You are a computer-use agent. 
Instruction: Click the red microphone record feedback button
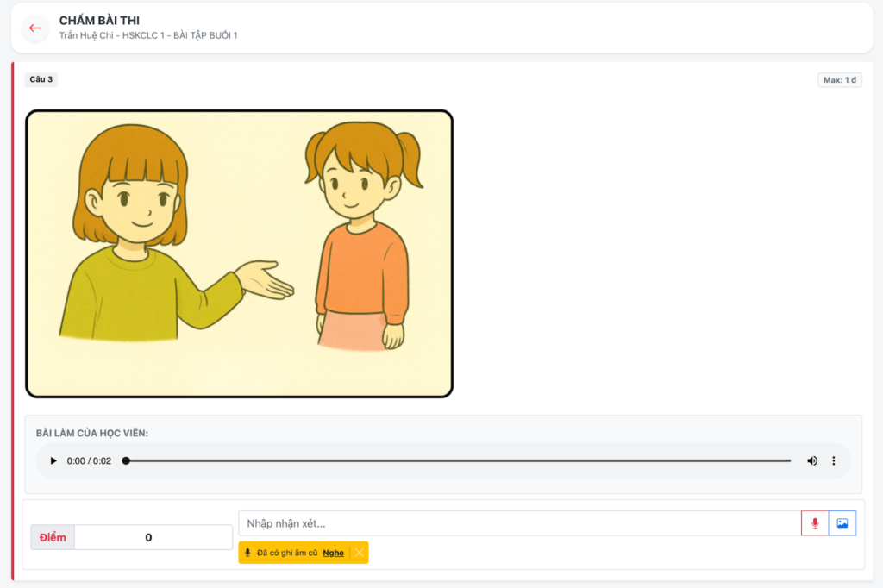point(815,523)
